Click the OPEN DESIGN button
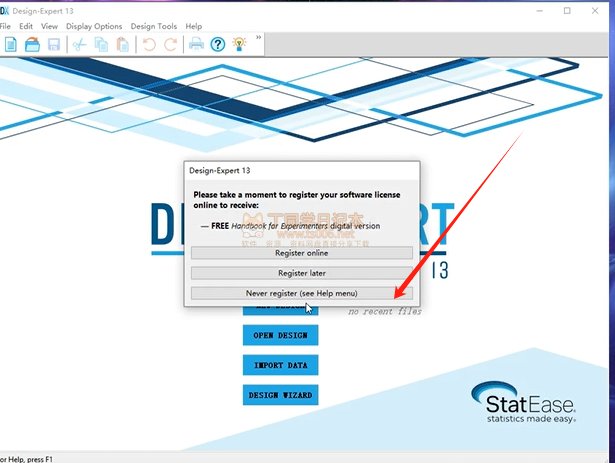The width and height of the screenshot is (615, 463). click(x=280, y=335)
